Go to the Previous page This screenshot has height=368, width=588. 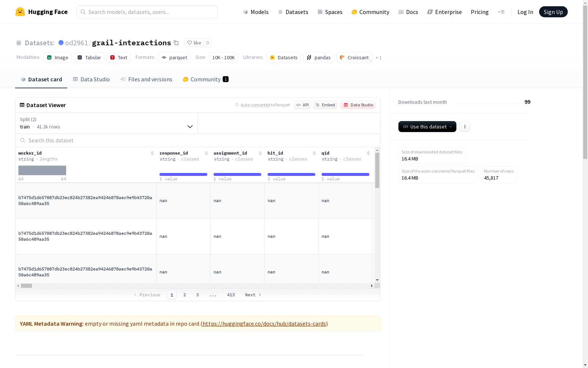(147, 295)
